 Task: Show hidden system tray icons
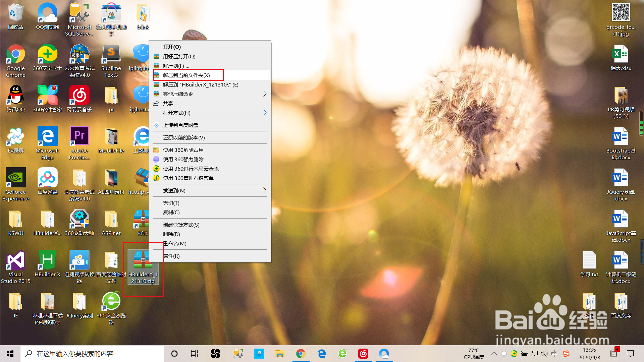[494, 354]
